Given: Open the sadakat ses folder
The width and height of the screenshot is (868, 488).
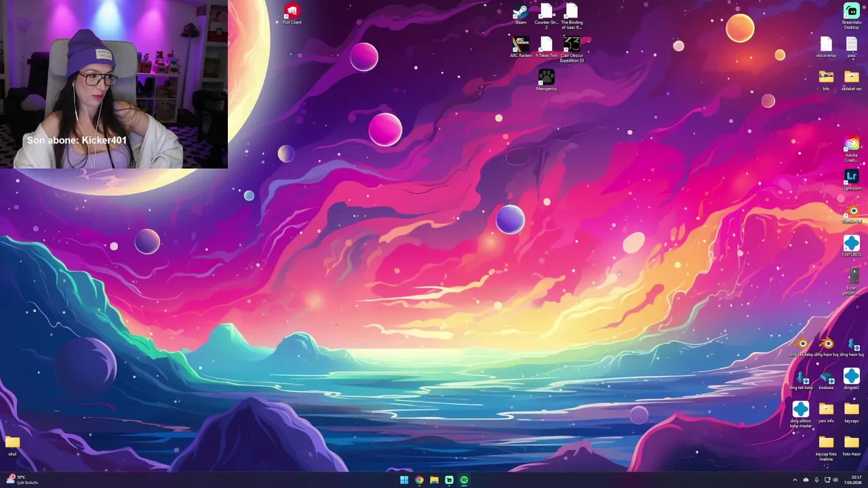Looking at the screenshot, I should [852, 80].
